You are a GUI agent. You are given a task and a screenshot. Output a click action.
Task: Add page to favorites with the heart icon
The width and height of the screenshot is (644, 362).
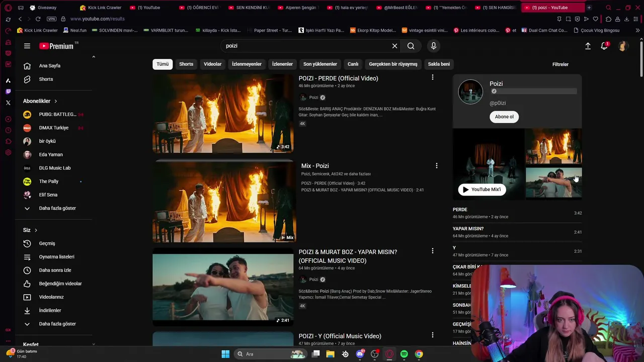coord(595,19)
